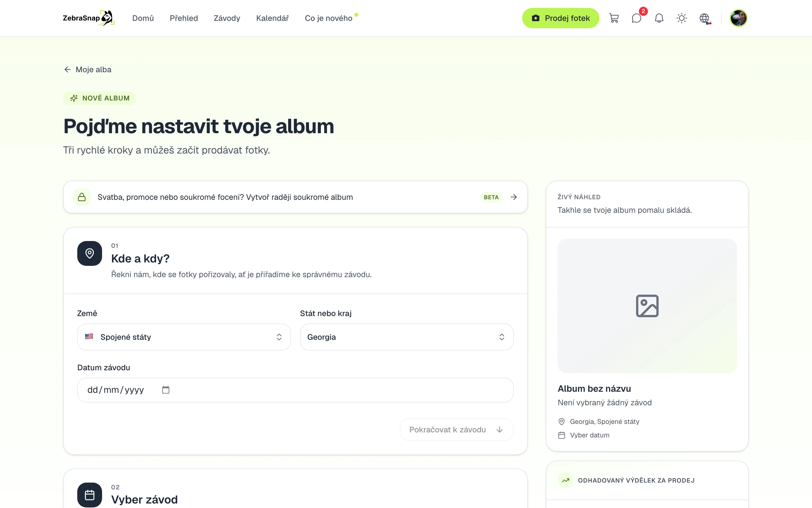
Task: Open user profile avatar
Action: tap(738, 18)
